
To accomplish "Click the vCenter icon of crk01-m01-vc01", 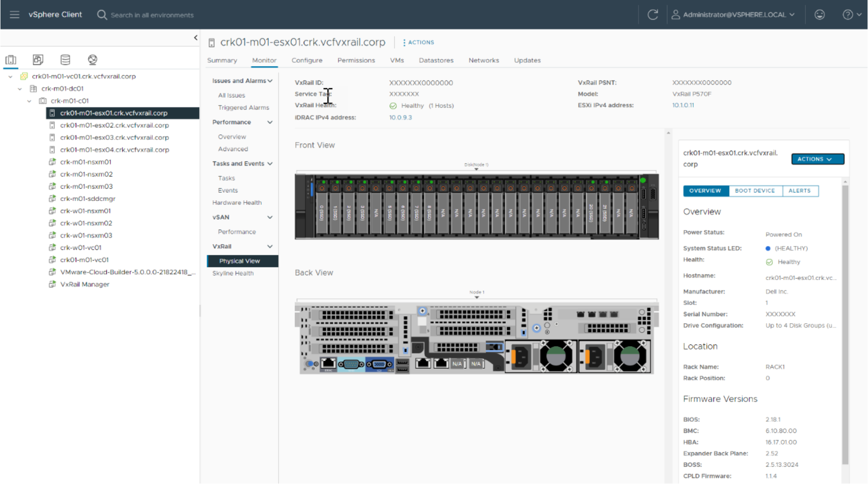I will (24, 76).
